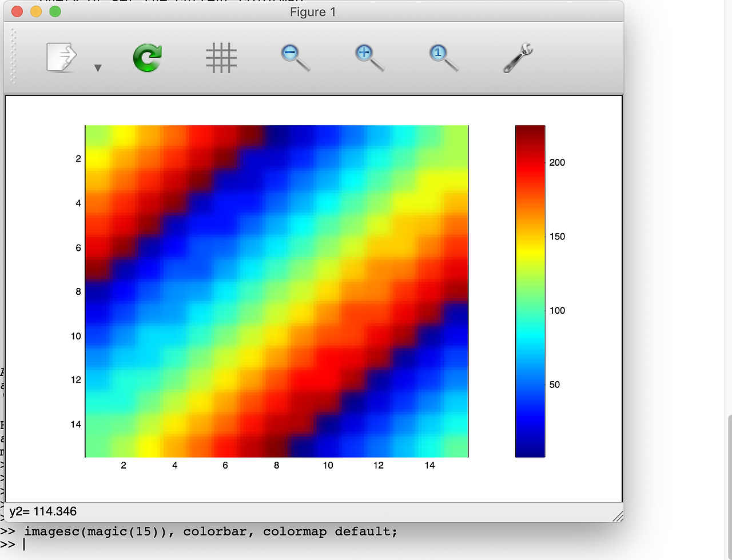This screenshot has width=732, height=560.
Task: Click the magic(15) heatmap image
Action: pyautogui.click(x=277, y=291)
